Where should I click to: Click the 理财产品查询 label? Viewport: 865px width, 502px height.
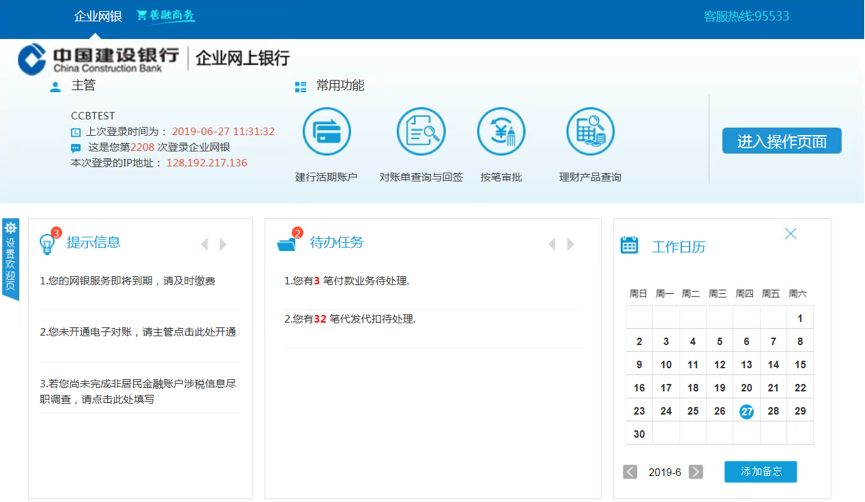[x=590, y=177]
